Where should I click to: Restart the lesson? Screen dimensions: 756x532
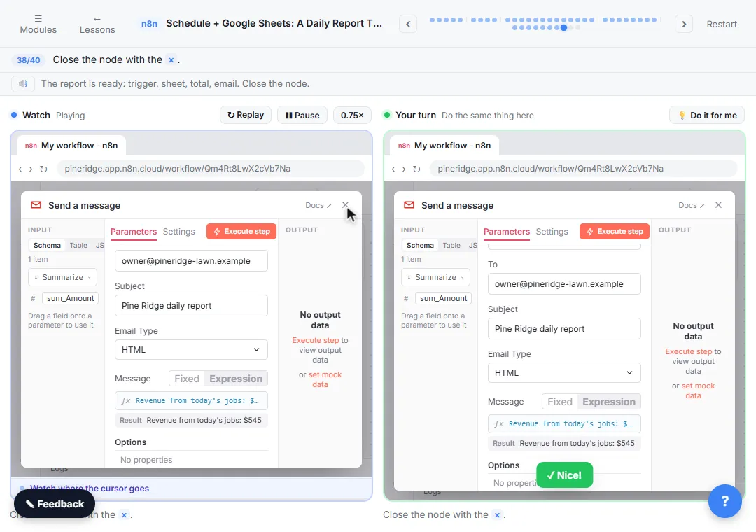click(x=721, y=24)
